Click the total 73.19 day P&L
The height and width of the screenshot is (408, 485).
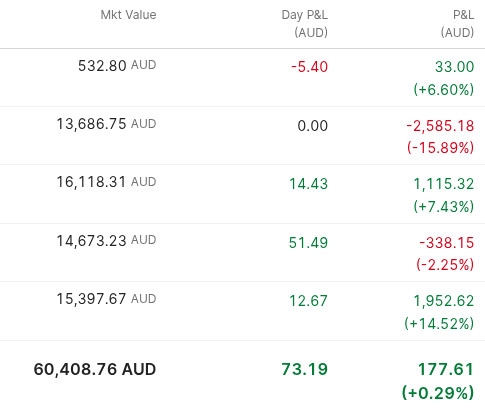(x=305, y=369)
